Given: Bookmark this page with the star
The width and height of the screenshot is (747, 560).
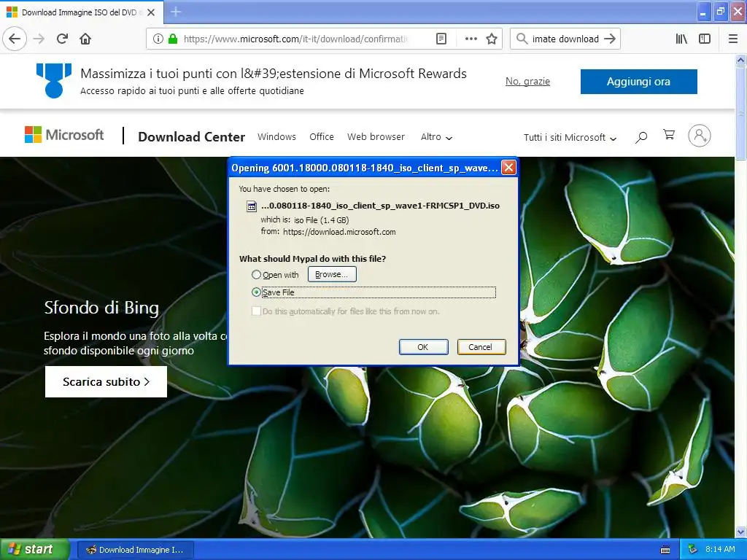Looking at the screenshot, I should point(492,39).
